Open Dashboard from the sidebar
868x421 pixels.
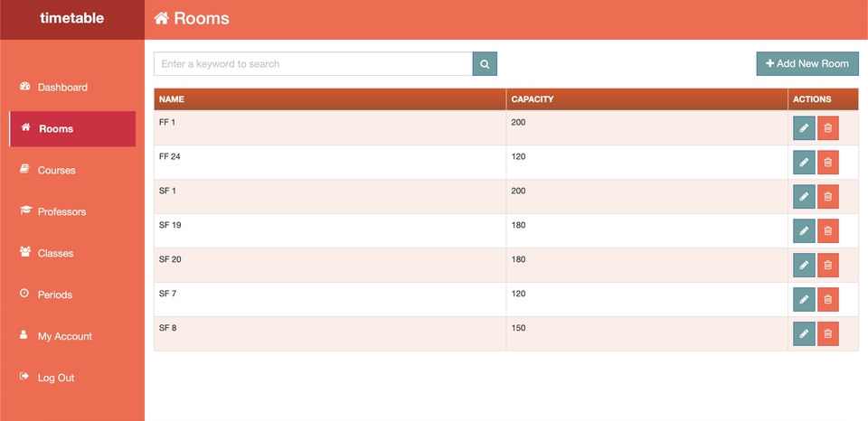[72, 87]
